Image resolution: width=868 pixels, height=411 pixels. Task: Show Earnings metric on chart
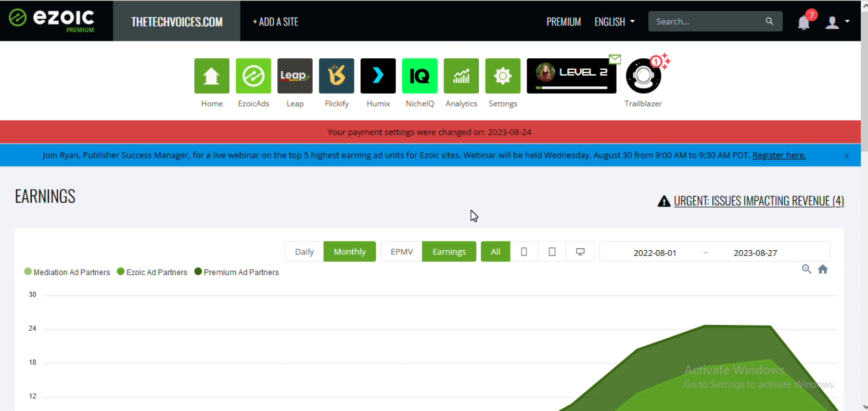click(449, 252)
